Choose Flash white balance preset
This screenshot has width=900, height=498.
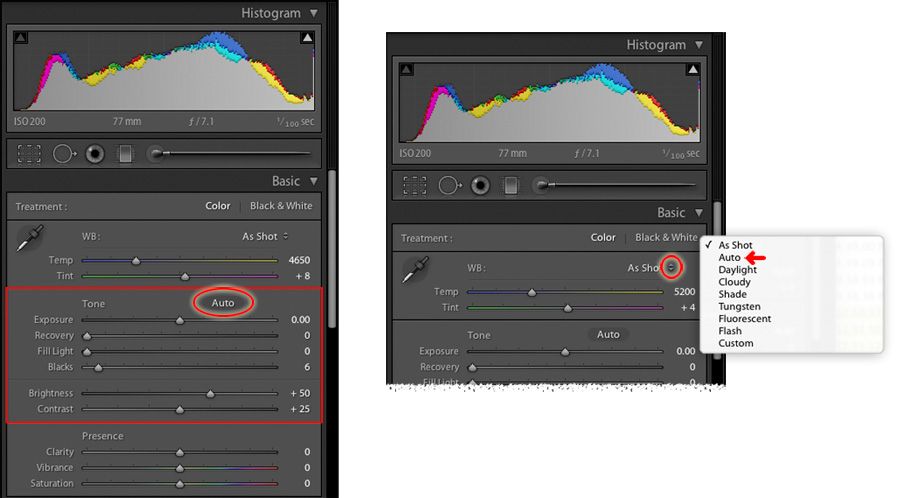pyautogui.click(x=730, y=331)
